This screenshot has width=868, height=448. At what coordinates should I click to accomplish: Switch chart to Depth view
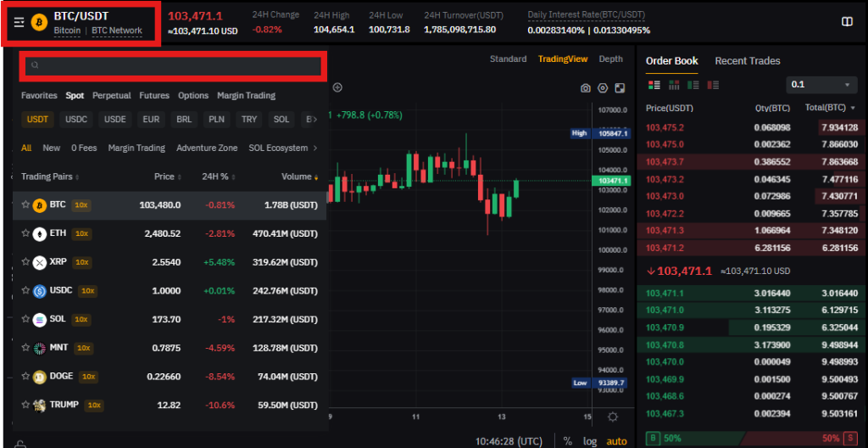click(610, 59)
